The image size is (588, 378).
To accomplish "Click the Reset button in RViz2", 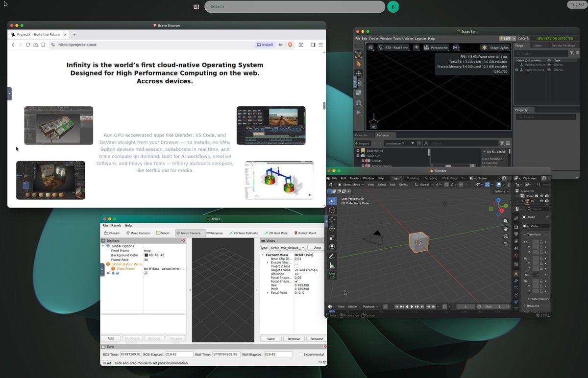I will (106, 363).
